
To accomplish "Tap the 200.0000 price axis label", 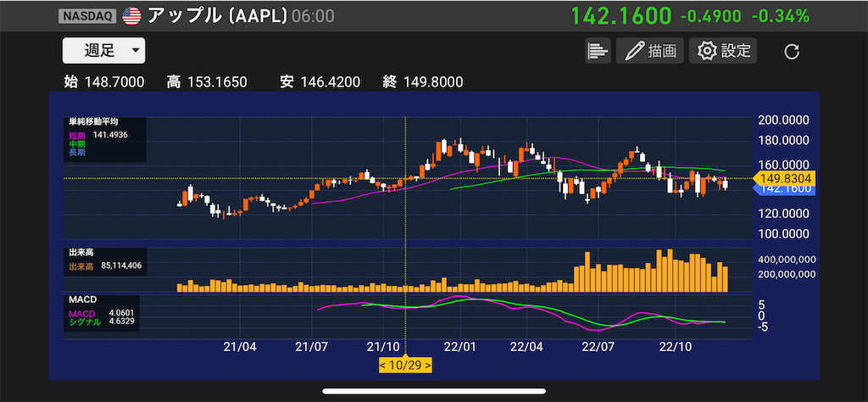I will point(784,120).
